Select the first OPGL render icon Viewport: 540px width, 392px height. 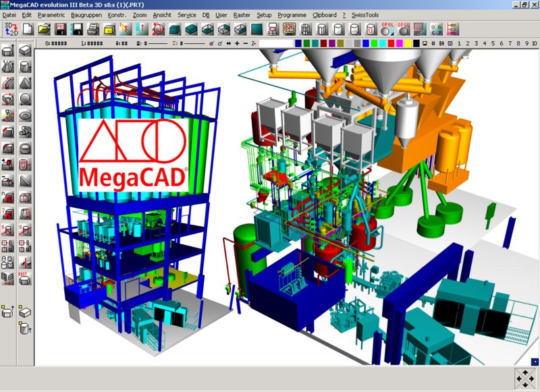[x=387, y=28]
